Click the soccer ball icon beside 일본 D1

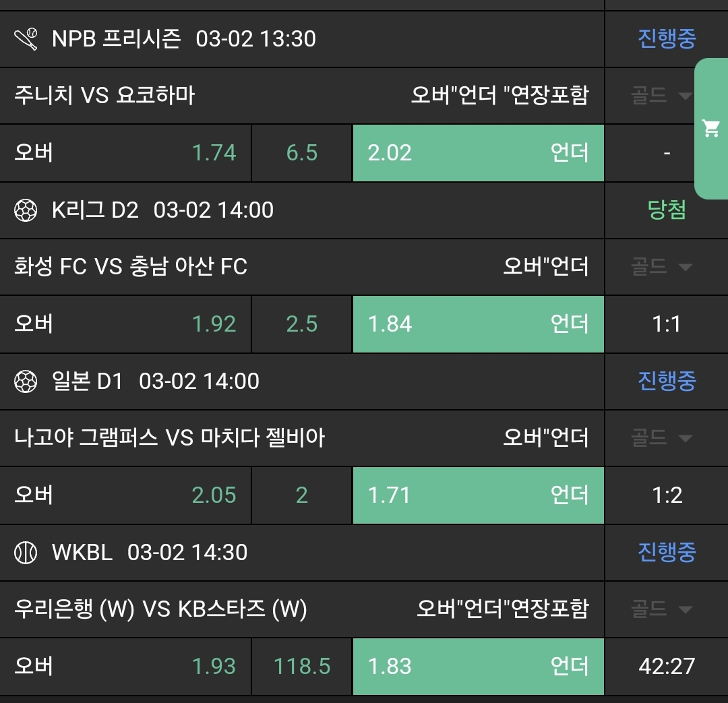(26, 381)
